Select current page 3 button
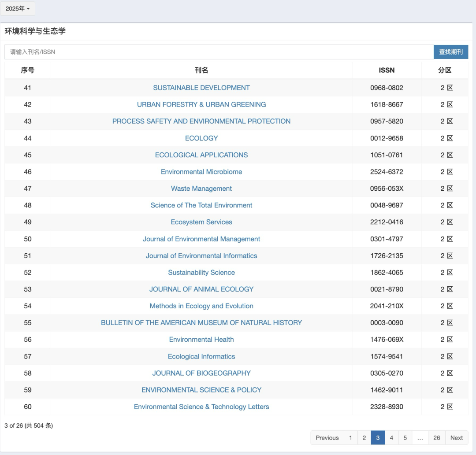Image resolution: width=476 pixels, height=455 pixels. [x=378, y=438]
